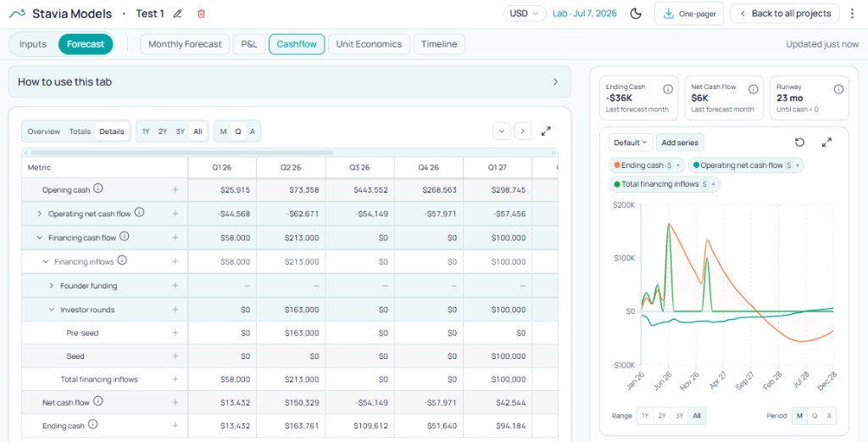868x442 pixels.
Task: Show info on Ending Cash card
Action: coord(668,89)
